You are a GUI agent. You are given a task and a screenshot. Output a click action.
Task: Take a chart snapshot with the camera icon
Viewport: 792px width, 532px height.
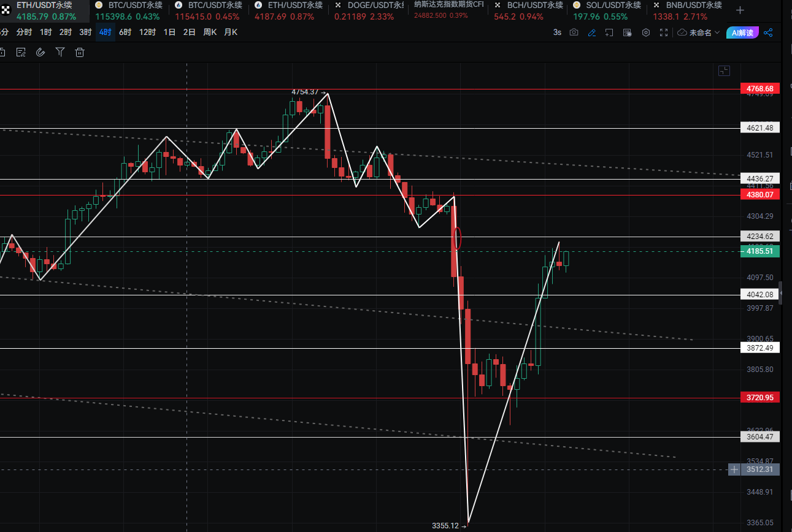(574, 32)
